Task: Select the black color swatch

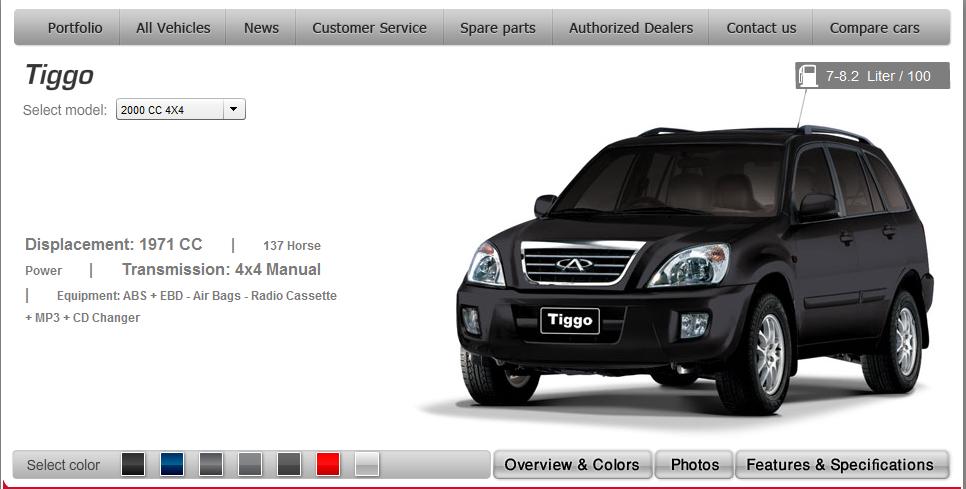Action: pyautogui.click(x=133, y=464)
